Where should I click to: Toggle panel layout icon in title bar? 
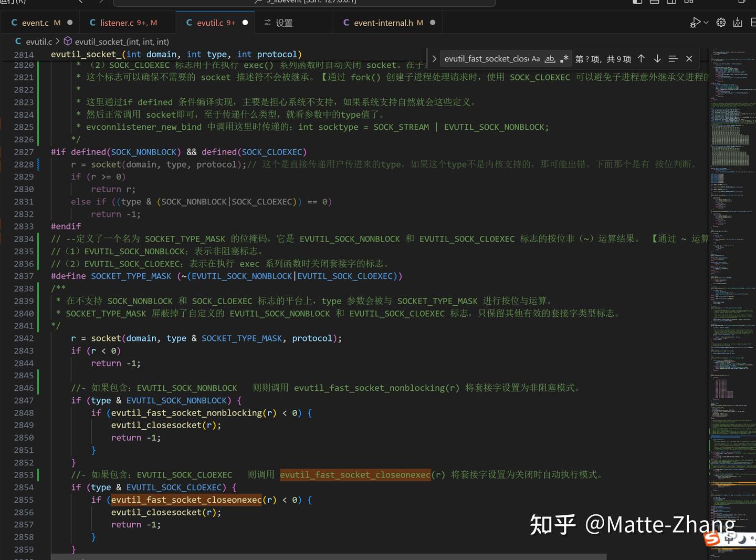[x=654, y=2]
